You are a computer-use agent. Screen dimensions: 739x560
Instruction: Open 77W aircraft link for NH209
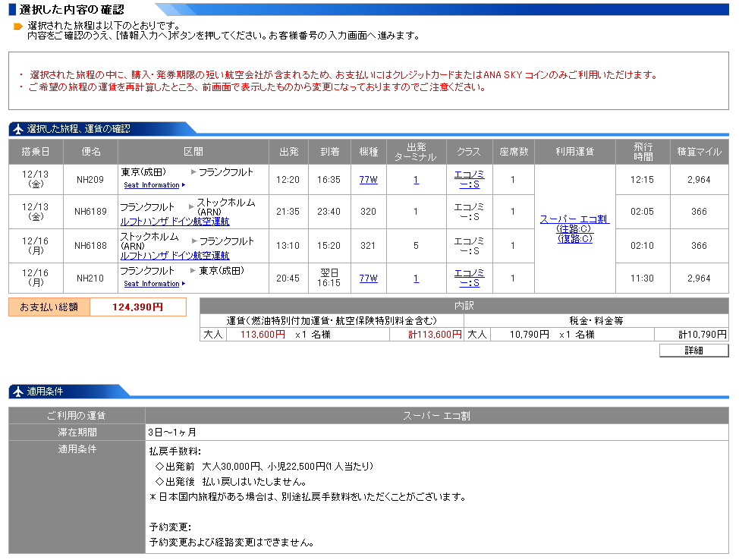coord(368,180)
